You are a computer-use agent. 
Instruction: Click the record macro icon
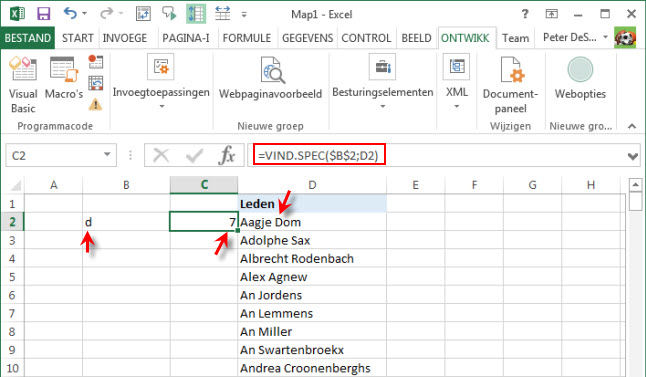point(96,62)
